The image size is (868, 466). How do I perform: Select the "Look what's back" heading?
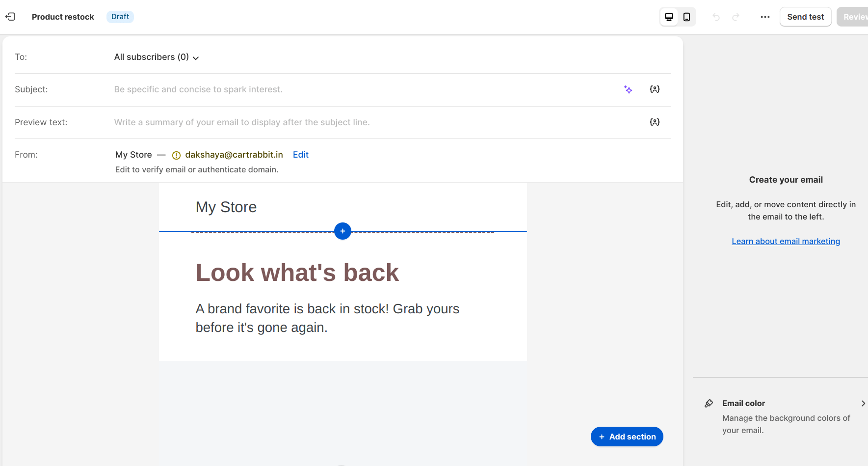click(x=297, y=273)
